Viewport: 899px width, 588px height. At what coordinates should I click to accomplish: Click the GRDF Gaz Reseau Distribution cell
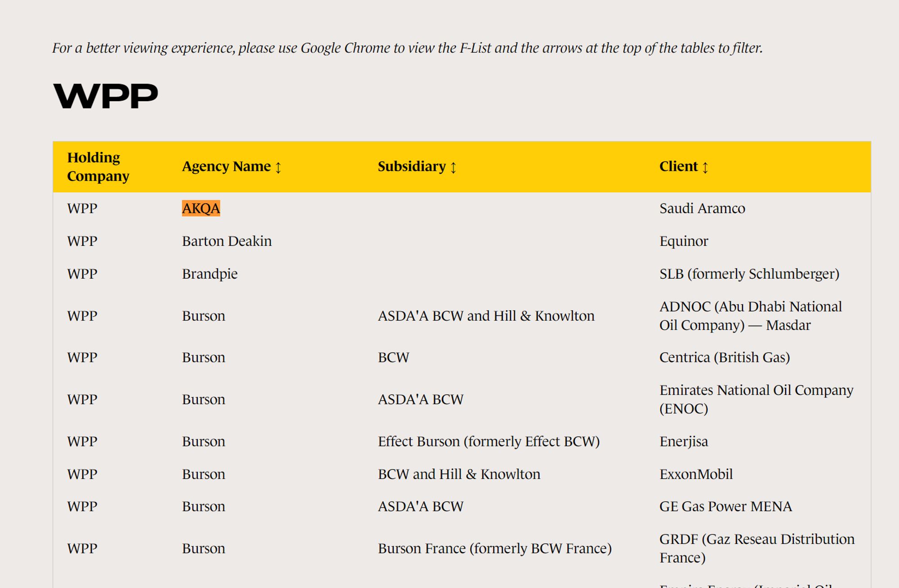(757, 548)
